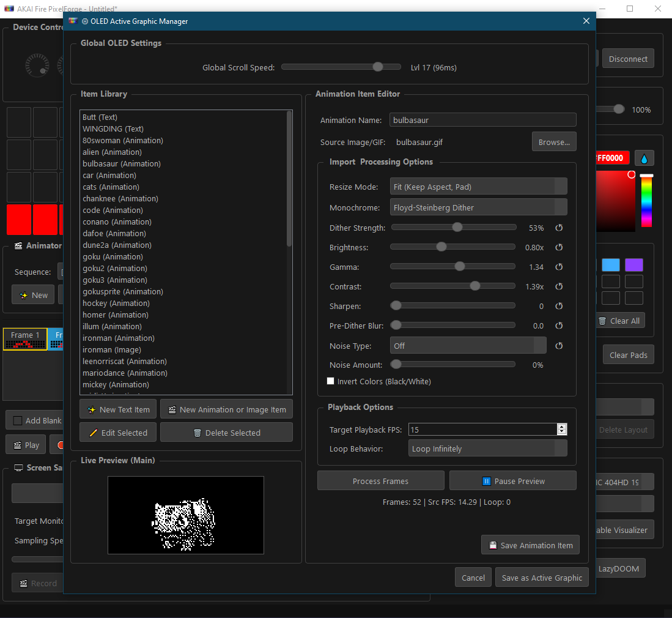The width and height of the screenshot is (672, 618).
Task: Reset Pre-Dither Blur value icon
Action: pyautogui.click(x=559, y=326)
